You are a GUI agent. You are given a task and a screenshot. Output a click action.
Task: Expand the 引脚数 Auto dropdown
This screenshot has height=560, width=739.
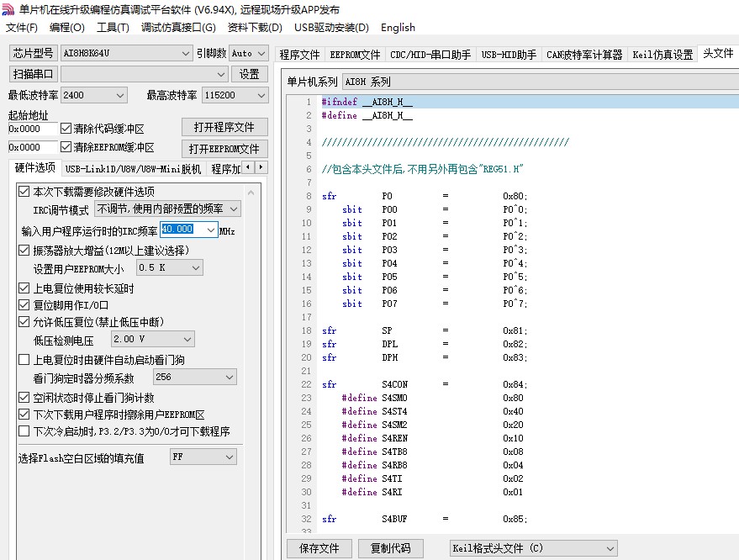(x=262, y=53)
